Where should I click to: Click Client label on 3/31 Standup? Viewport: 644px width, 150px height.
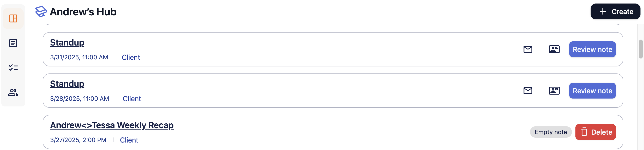click(x=131, y=57)
